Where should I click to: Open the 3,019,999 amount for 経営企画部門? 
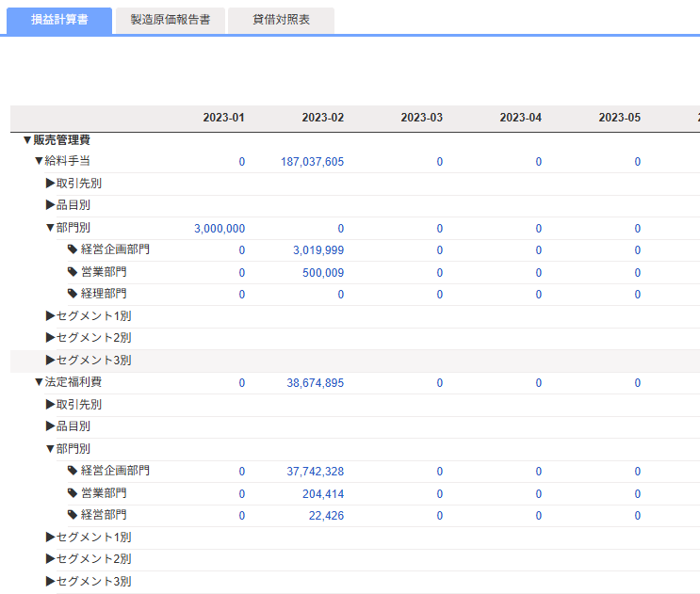[318, 250]
